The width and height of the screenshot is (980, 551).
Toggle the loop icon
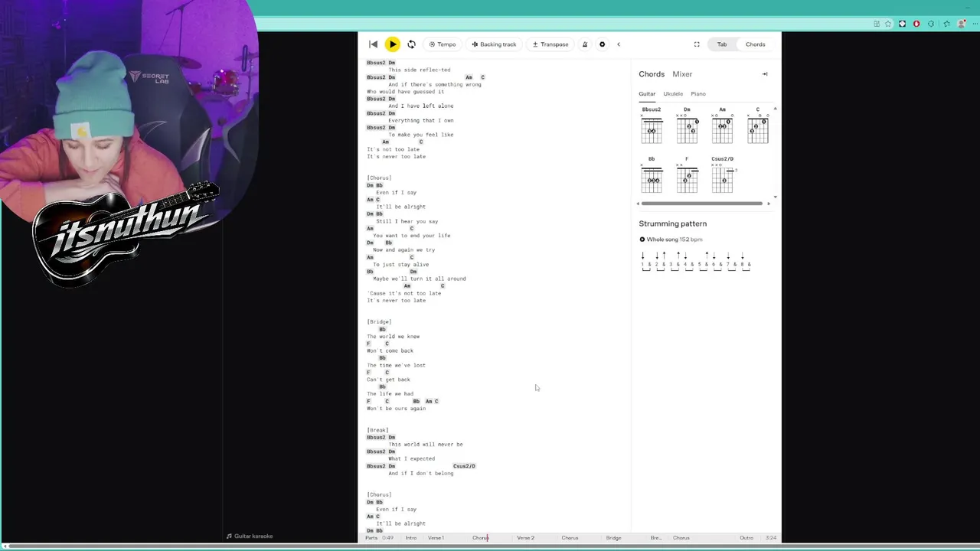411,44
